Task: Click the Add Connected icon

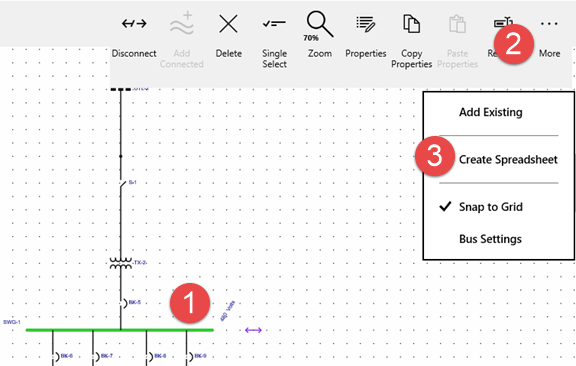Action: pos(182,23)
